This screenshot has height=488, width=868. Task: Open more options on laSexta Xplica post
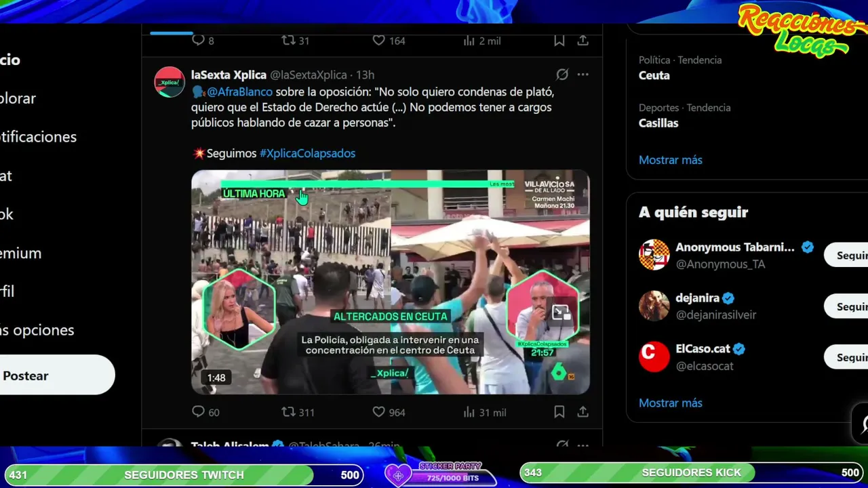click(x=583, y=75)
